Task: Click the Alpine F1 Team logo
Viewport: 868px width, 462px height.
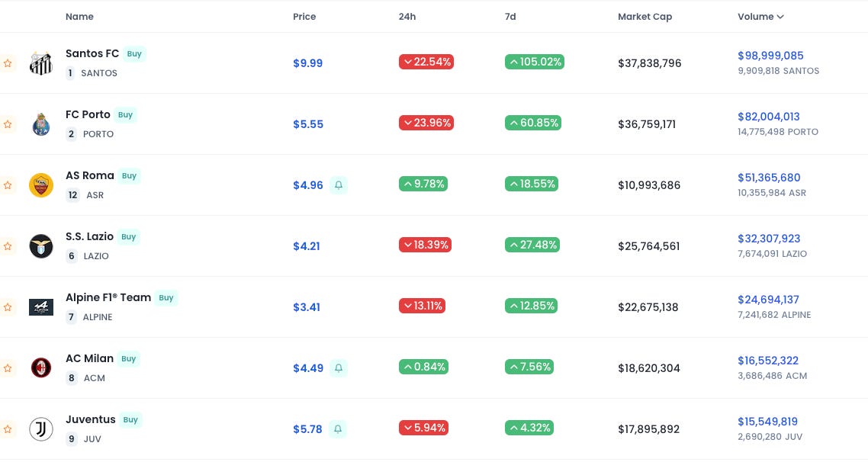Action: 41,307
